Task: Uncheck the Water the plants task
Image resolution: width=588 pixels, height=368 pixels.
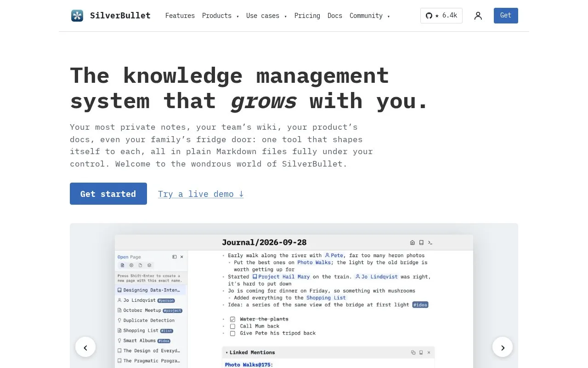Action: 232,319
